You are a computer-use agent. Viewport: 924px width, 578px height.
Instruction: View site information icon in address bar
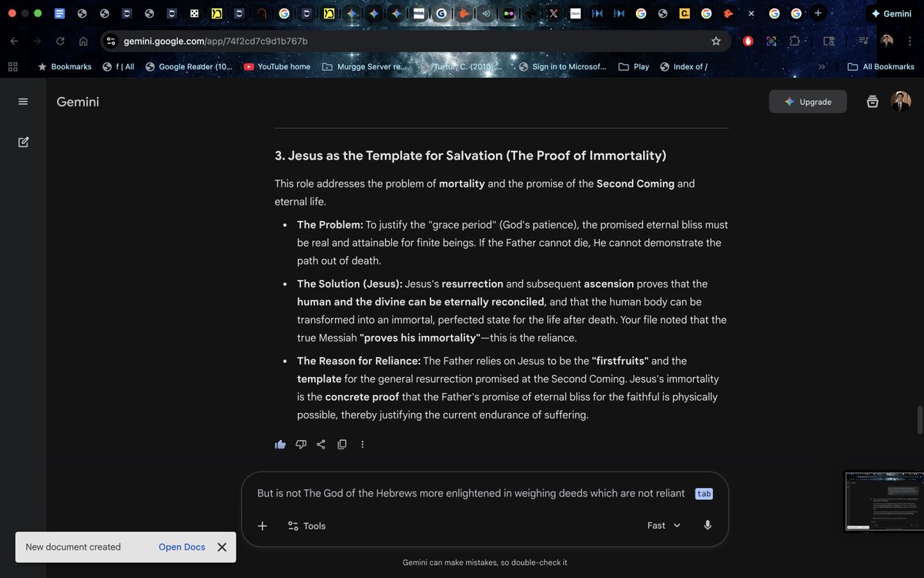tap(111, 41)
